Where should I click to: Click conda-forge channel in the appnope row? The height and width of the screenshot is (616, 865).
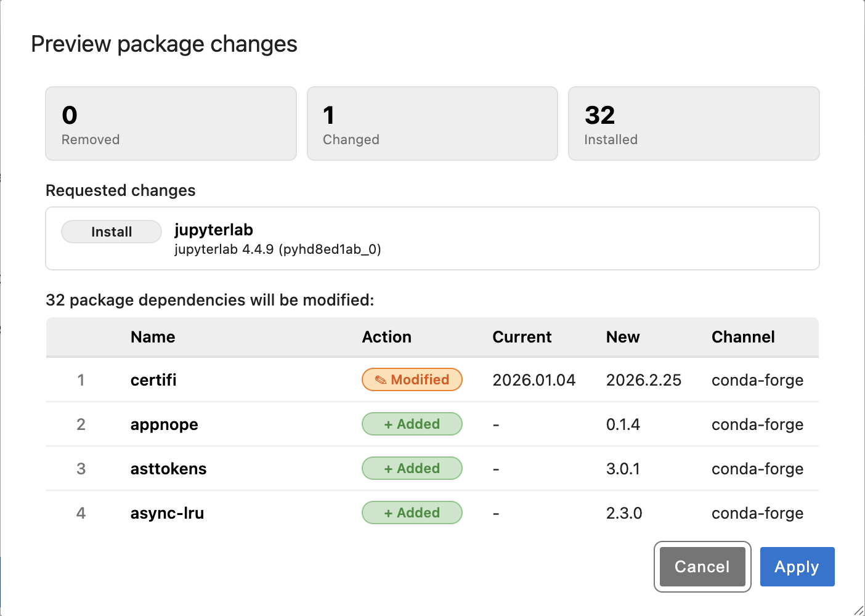pyautogui.click(x=757, y=424)
